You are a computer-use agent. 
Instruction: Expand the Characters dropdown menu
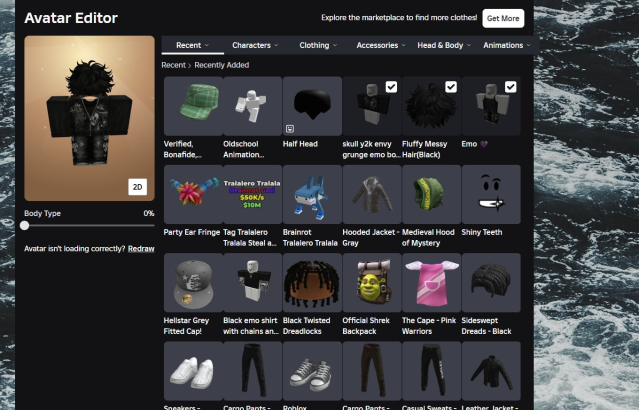tap(256, 45)
